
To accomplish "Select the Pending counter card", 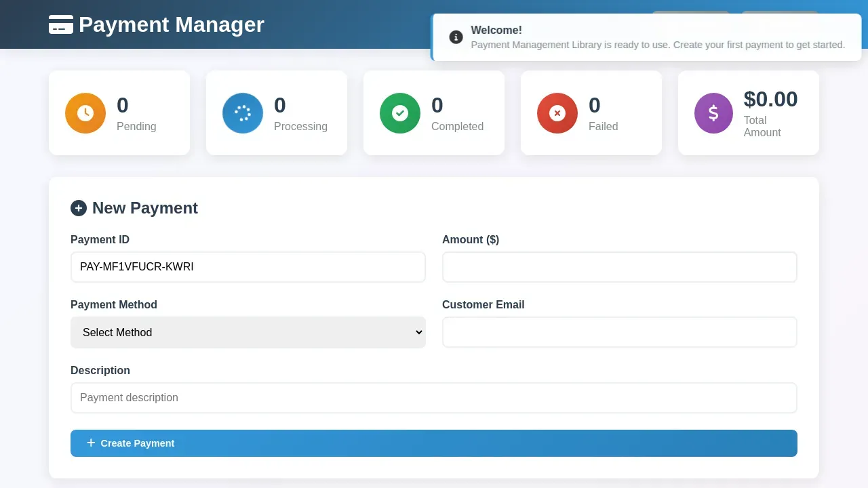I will point(119,113).
